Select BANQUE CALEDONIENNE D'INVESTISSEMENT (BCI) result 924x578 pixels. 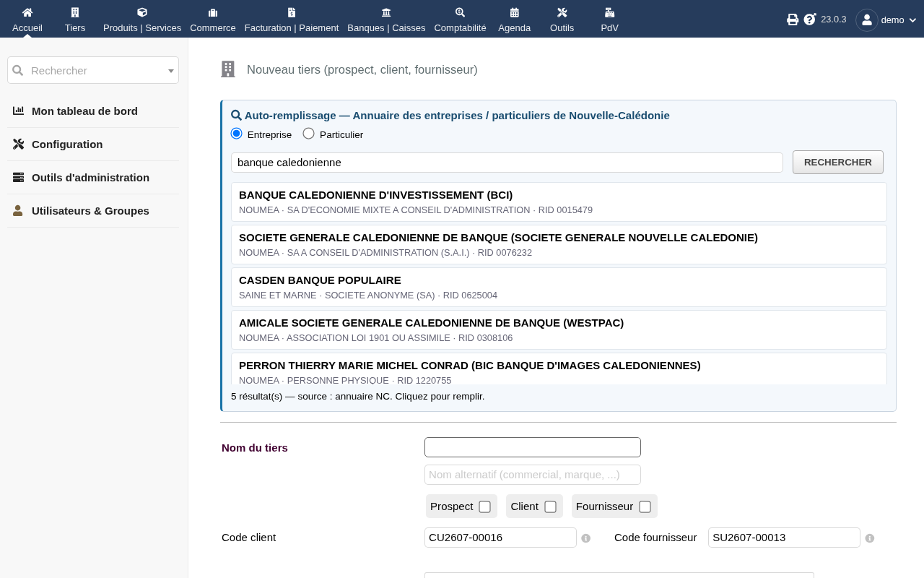point(559,202)
